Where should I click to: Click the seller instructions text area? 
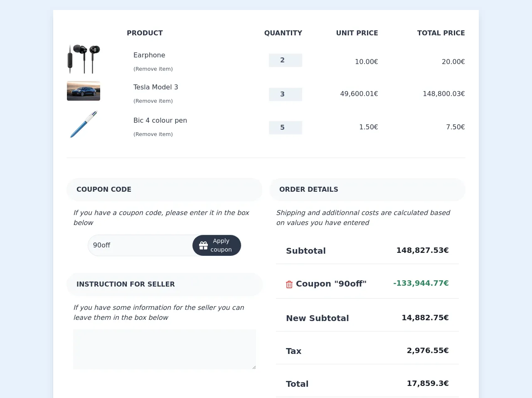tap(165, 349)
